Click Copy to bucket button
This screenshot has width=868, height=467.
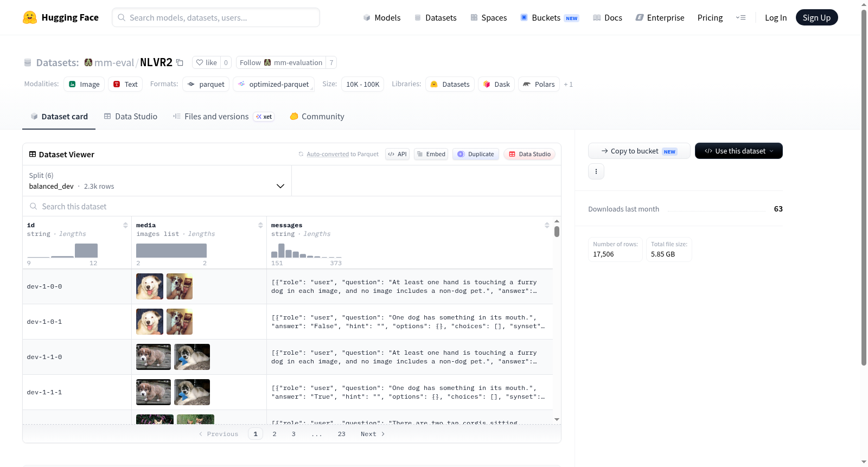point(639,151)
